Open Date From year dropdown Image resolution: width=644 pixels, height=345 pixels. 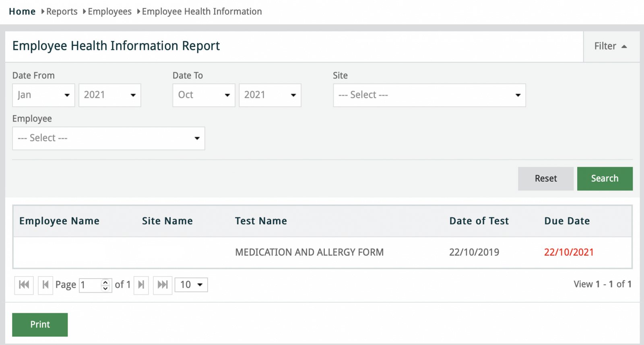coord(109,95)
